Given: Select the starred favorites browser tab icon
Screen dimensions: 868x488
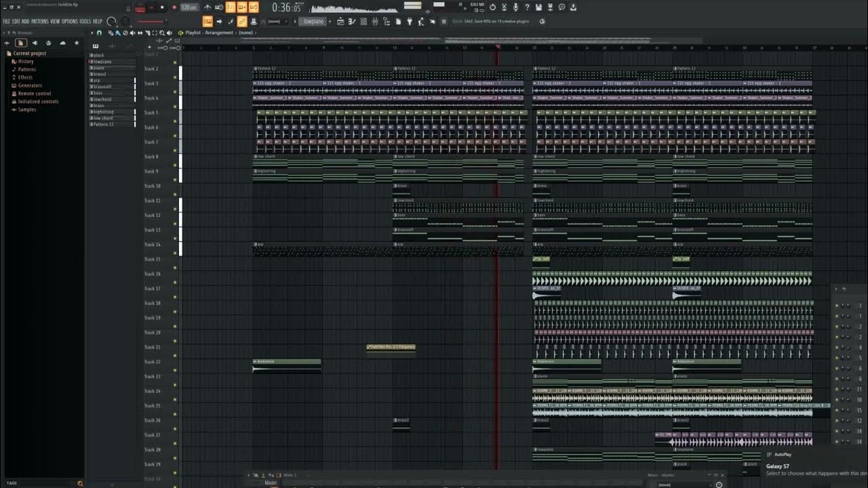Looking at the screenshot, I should (x=77, y=43).
